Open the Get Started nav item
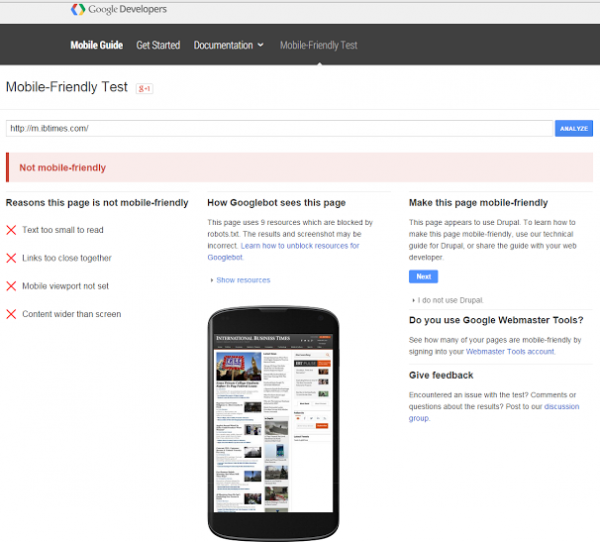The height and width of the screenshot is (542, 600). coord(158,45)
